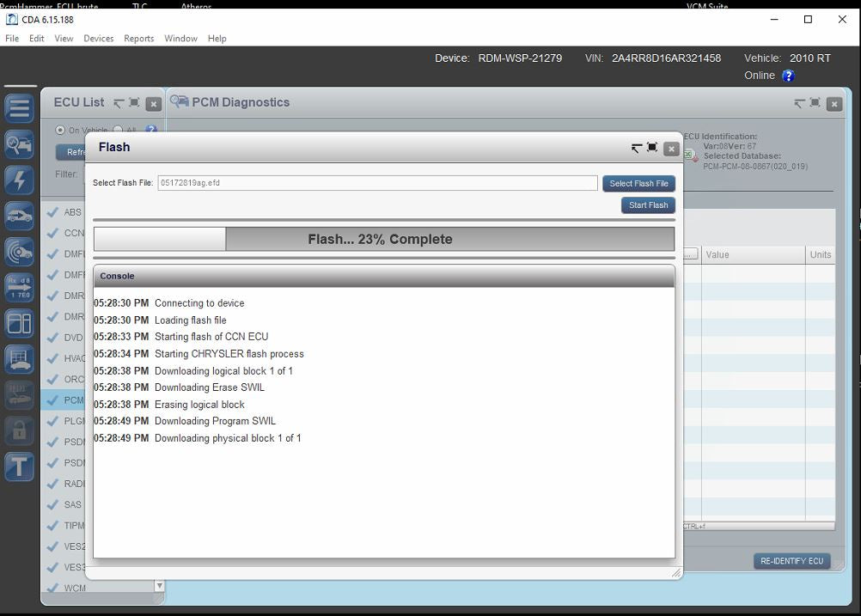Click the blue Online help question icon

[788, 76]
